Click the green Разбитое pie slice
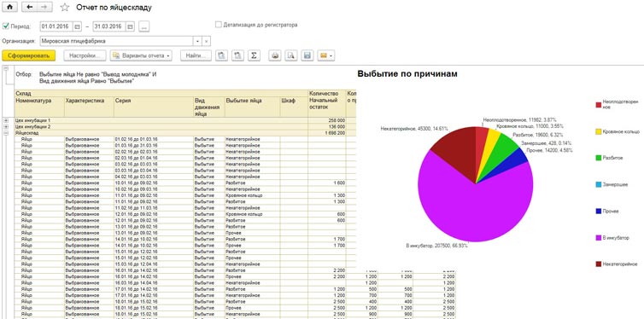644x319 pixels. click(499, 152)
